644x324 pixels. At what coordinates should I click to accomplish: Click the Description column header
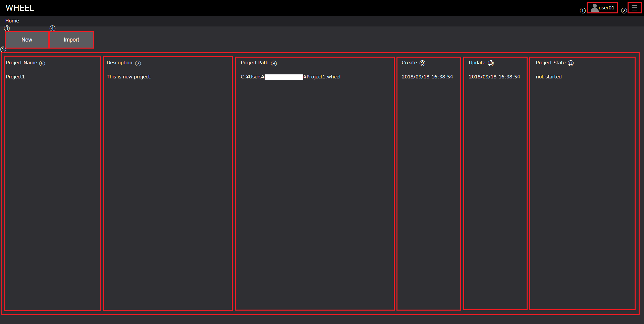coord(119,63)
